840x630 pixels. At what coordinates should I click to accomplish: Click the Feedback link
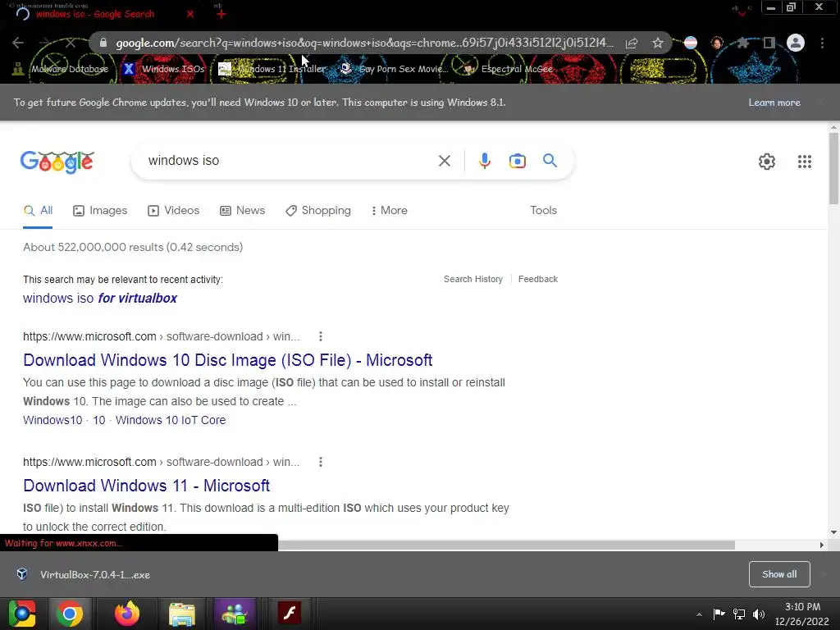point(538,279)
